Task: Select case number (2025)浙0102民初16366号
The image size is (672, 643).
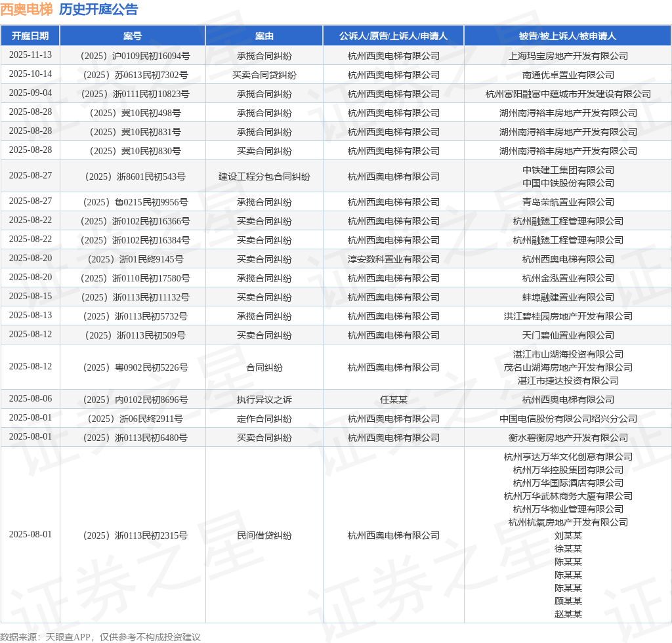Action: click(x=135, y=221)
